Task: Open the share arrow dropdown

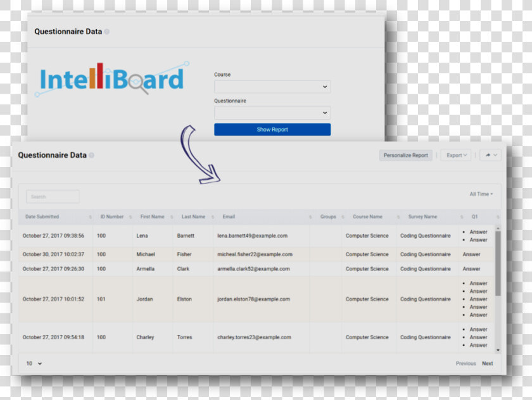Action: click(491, 155)
